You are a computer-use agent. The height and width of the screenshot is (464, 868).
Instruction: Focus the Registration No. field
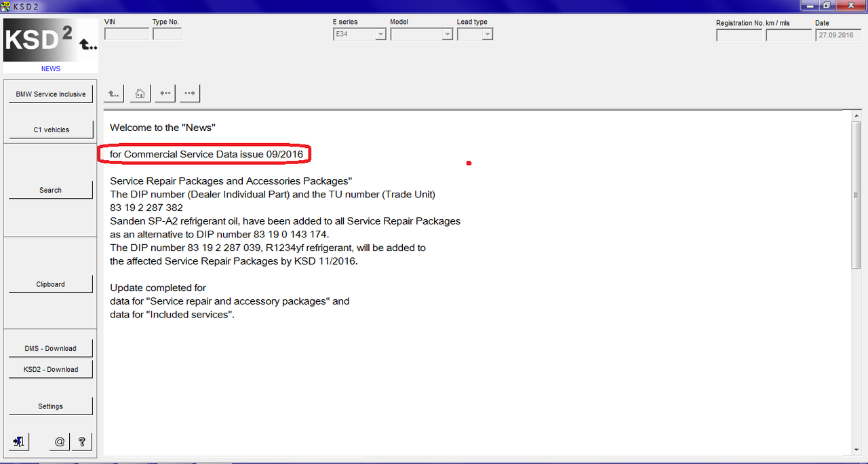[739, 35]
